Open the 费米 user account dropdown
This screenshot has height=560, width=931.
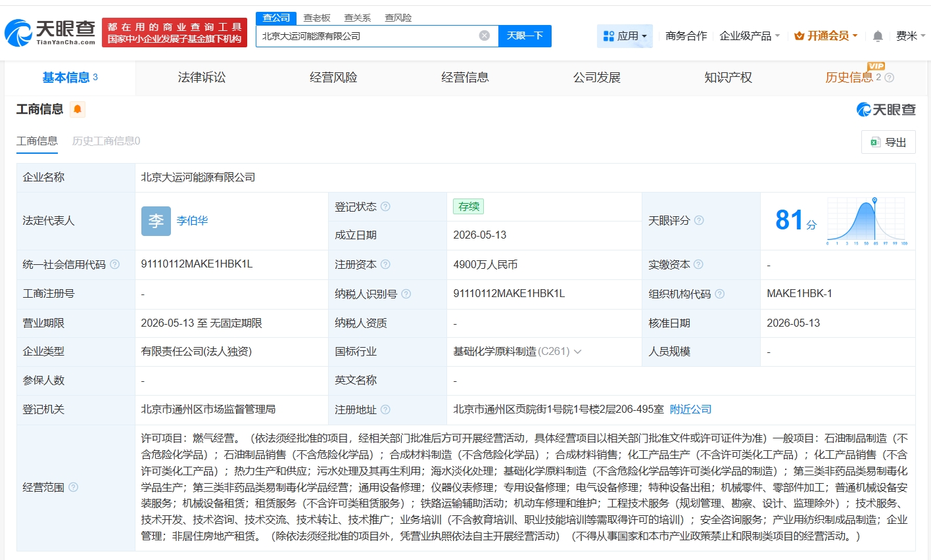911,36
